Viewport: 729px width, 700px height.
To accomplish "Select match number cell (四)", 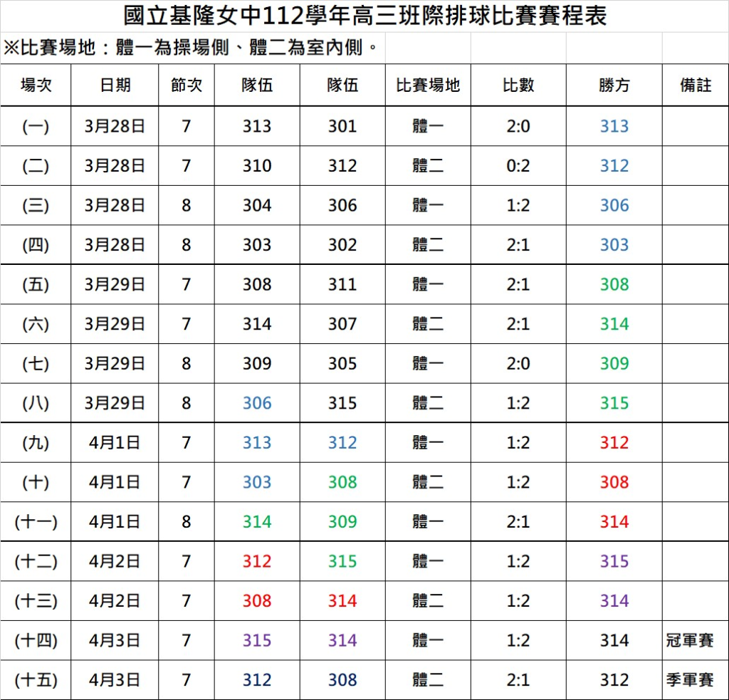I will (36, 245).
